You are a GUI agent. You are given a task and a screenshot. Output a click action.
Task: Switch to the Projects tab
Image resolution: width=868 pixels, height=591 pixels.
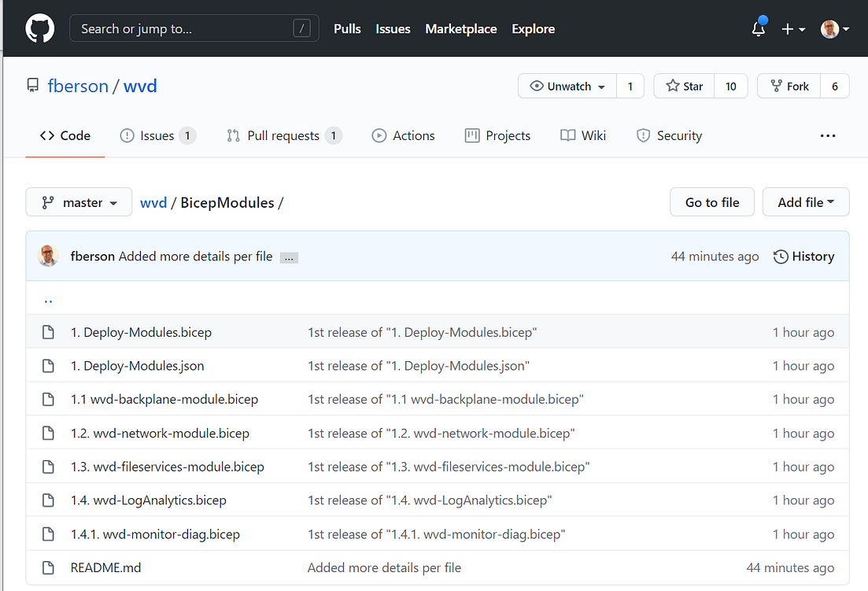coord(497,135)
